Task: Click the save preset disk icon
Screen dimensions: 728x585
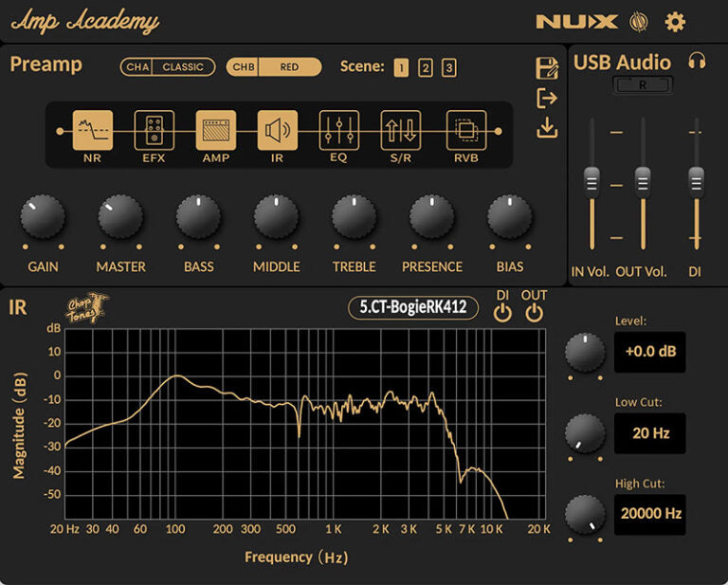Action: pyautogui.click(x=547, y=68)
